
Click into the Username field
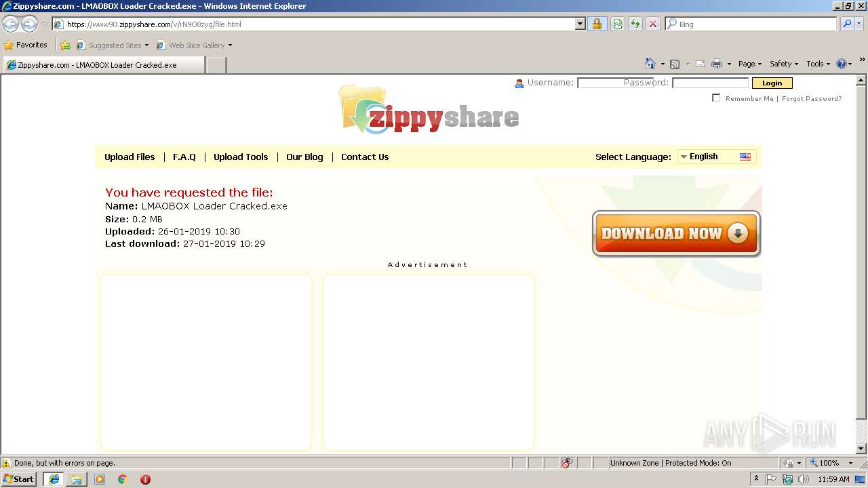pyautogui.click(x=615, y=83)
